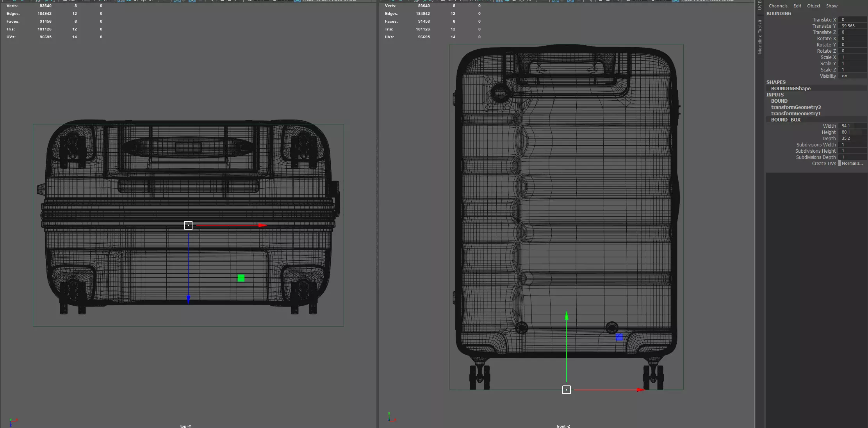Click the axis orientation indicator in front view
The width and height of the screenshot is (868, 428).
tap(392, 417)
